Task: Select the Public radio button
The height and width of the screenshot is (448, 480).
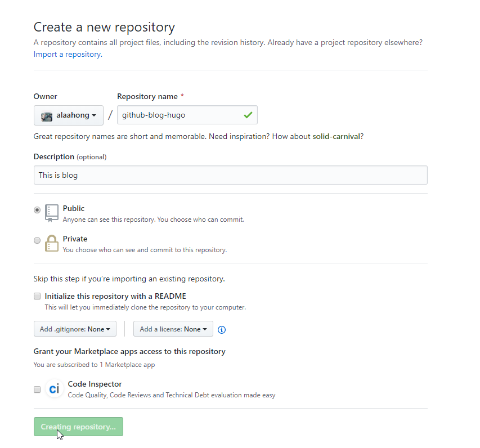Action: [x=37, y=210]
